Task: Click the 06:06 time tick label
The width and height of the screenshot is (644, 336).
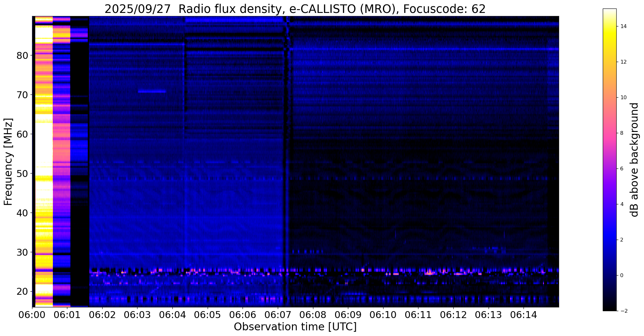Action: click(x=243, y=315)
